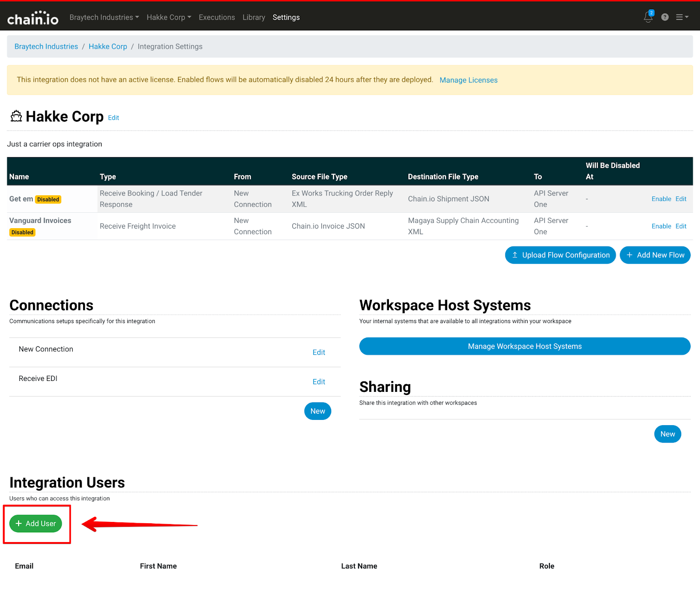This screenshot has height=606, width=700.
Task: Click the green Add User button
Action: 36,524
